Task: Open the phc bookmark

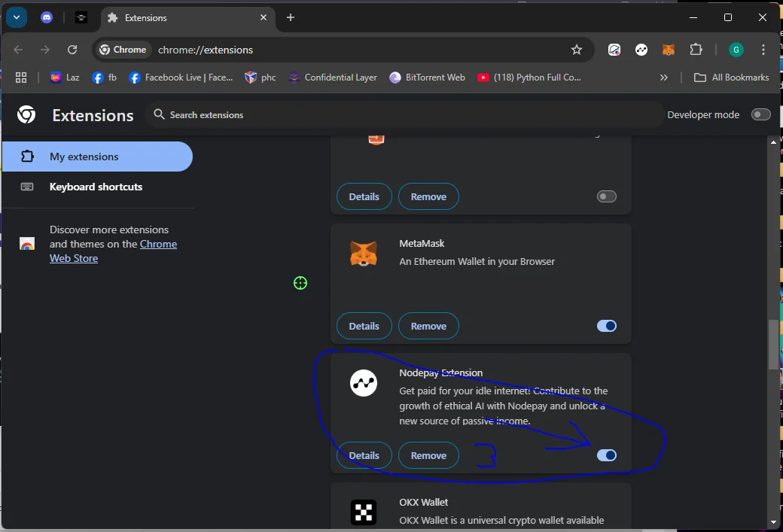Action: [x=260, y=78]
